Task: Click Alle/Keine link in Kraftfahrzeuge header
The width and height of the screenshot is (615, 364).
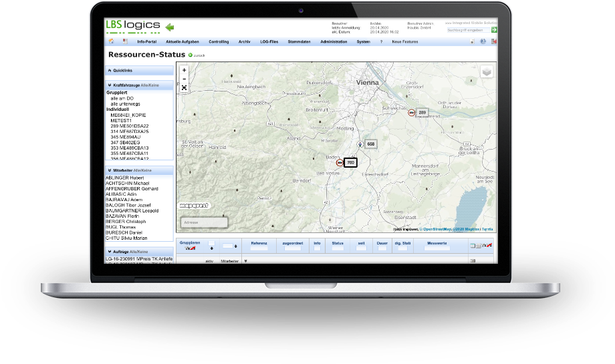Action: point(150,85)
